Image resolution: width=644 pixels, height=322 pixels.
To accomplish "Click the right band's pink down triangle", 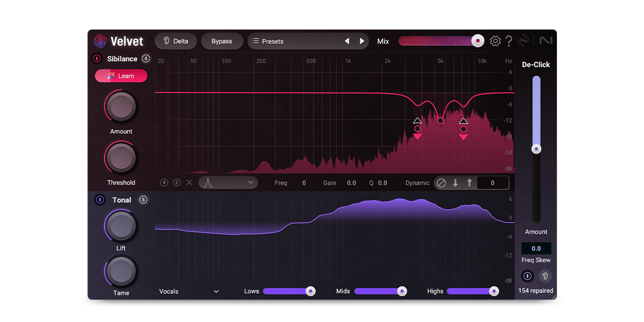I will coord(463,137).
